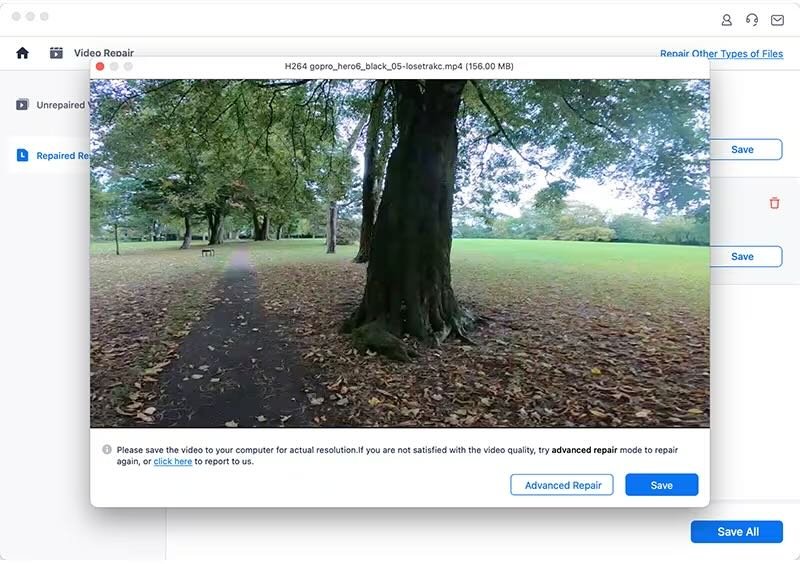The image size is (800, 564).
Task: Click the Video Repair header title
Action: [104, 53]
